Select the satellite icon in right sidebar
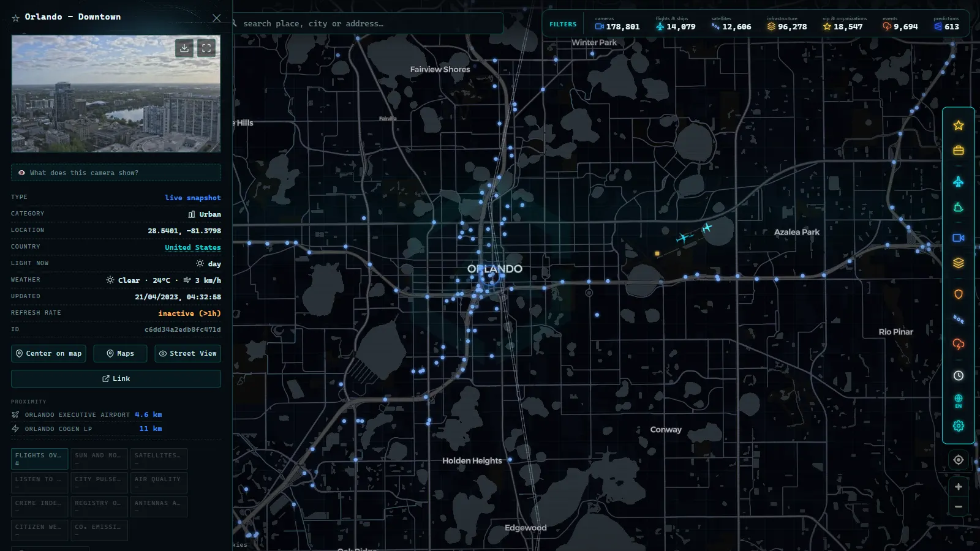 click(x=959, y=319)
